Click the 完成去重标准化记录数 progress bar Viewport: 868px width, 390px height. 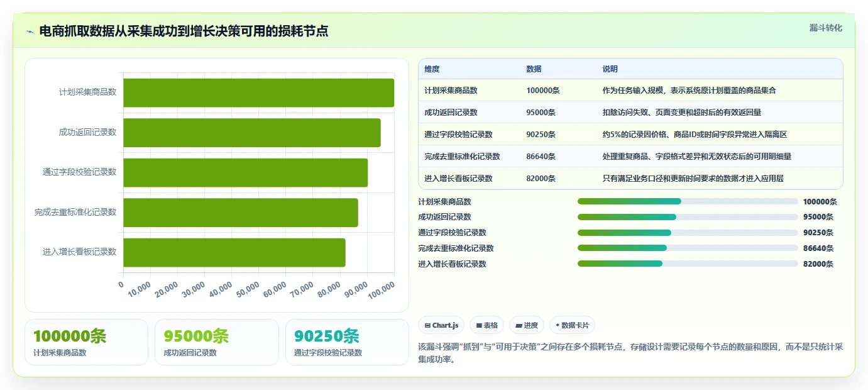tap(688, 248)
